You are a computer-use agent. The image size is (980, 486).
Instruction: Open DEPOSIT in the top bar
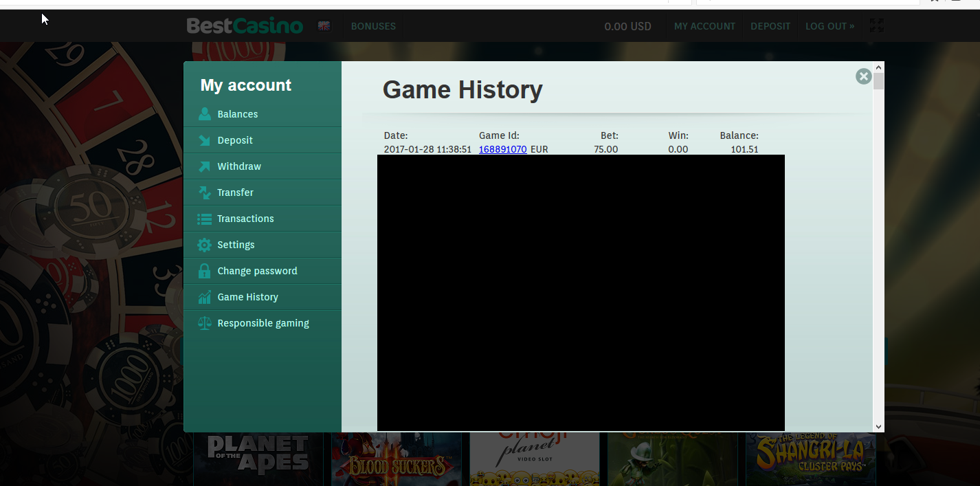(770, 26)
